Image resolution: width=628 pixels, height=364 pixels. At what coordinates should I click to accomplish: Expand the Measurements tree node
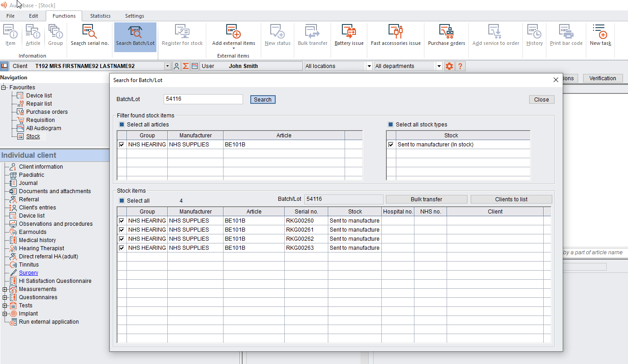(5, 289)
